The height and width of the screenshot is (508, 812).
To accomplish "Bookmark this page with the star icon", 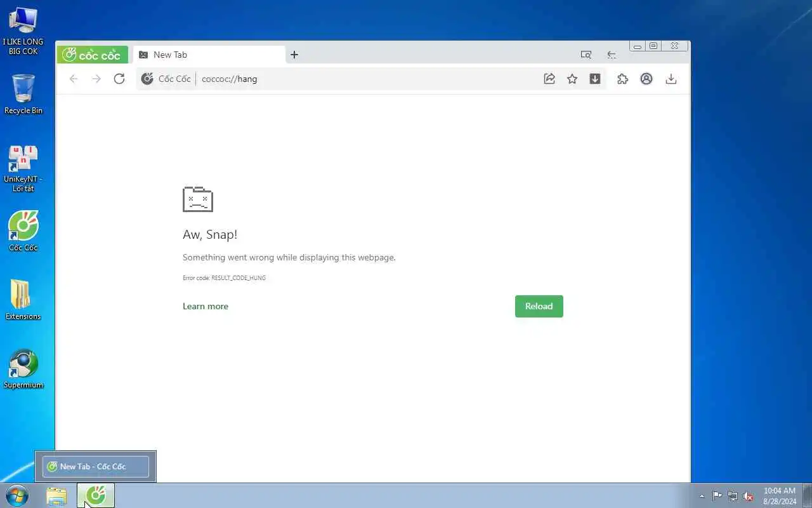I will pos(572,79).
